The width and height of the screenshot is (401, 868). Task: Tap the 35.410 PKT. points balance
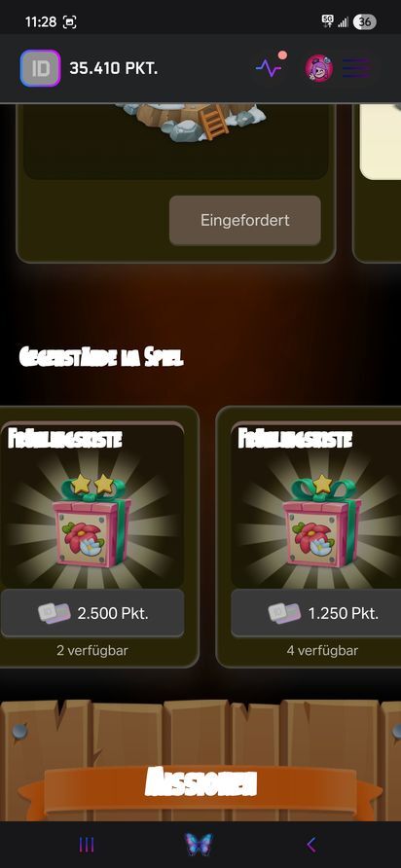[114, 69]
